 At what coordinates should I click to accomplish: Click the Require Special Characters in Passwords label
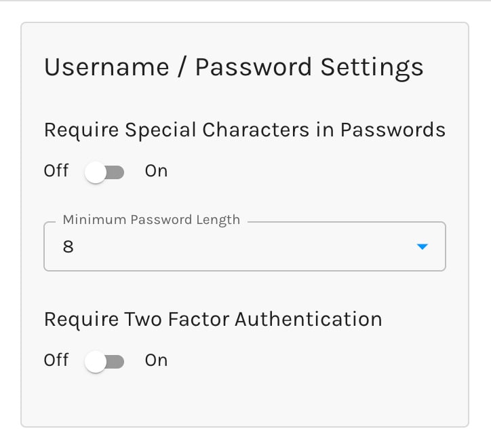244,130
